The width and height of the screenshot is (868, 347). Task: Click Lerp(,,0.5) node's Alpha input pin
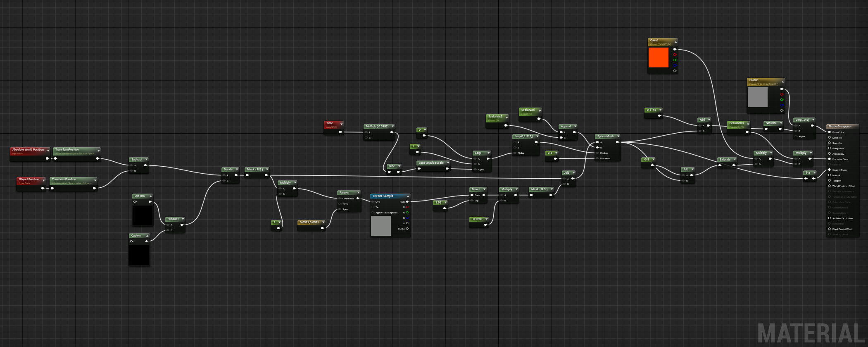click(x=796, y=136)
